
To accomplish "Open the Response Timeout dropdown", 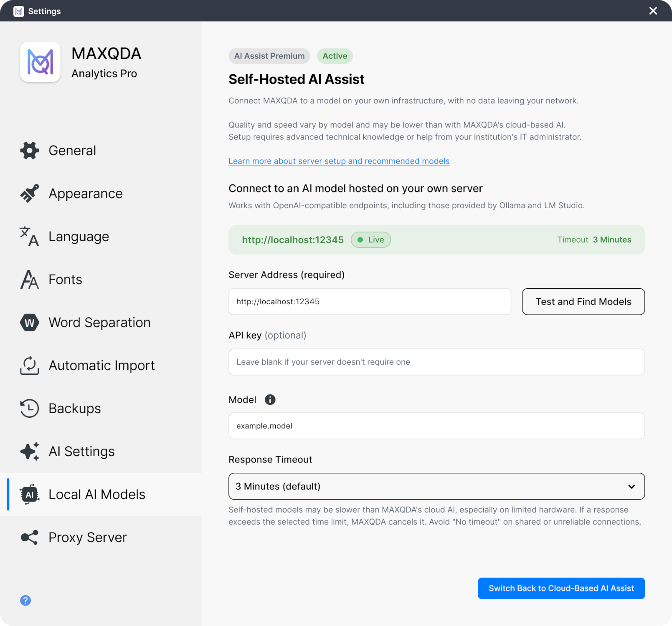I will click(436, 486).
